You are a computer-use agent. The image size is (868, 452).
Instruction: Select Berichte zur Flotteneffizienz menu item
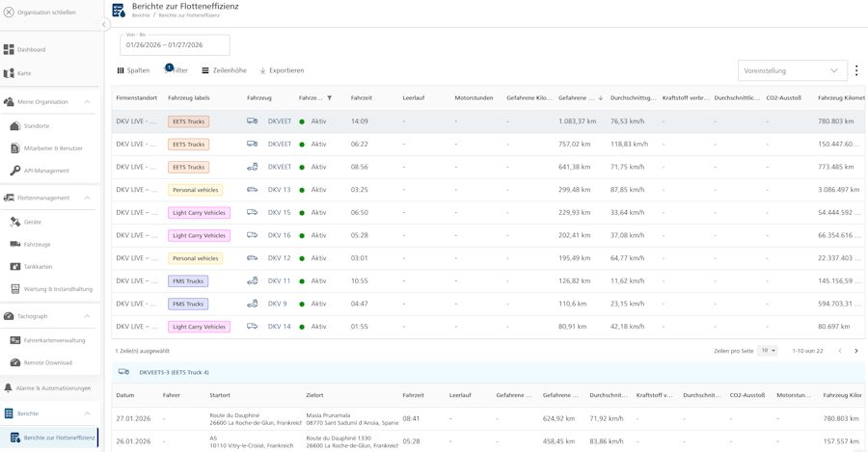coord(59,438)
